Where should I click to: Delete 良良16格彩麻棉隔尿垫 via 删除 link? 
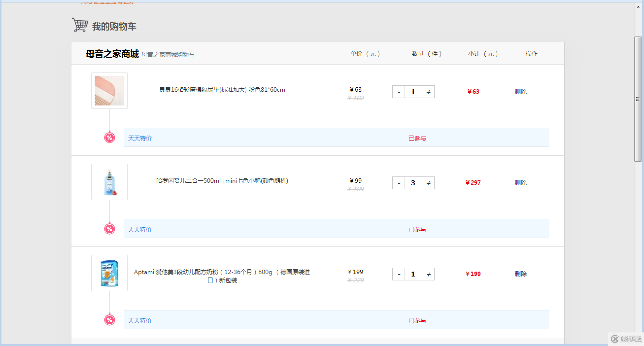[521, 91]
